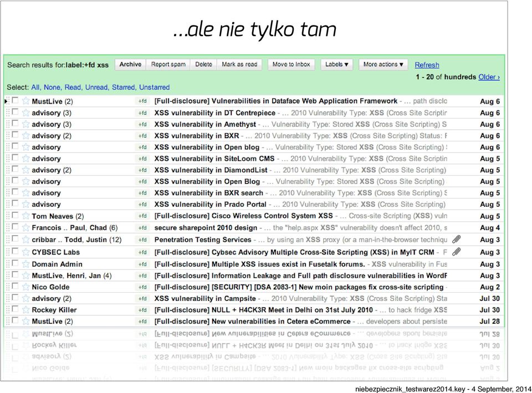Open XSS vulnerability in SiteLoom CMS message
The width and height of the screenshot is (532, 393).
pyautogui.click(x=214, y=159)
